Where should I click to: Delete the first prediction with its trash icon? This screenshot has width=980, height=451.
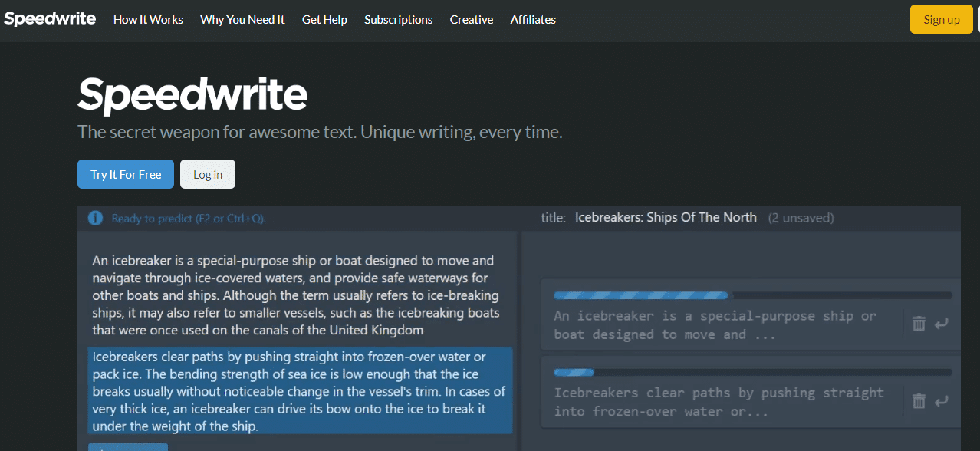tap(919, 324)
